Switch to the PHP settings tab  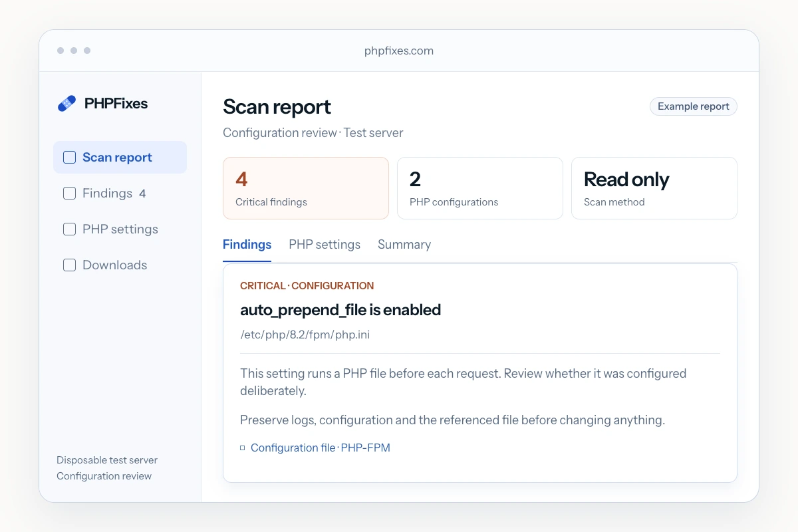pyautogui.click(x=325, y=245)
